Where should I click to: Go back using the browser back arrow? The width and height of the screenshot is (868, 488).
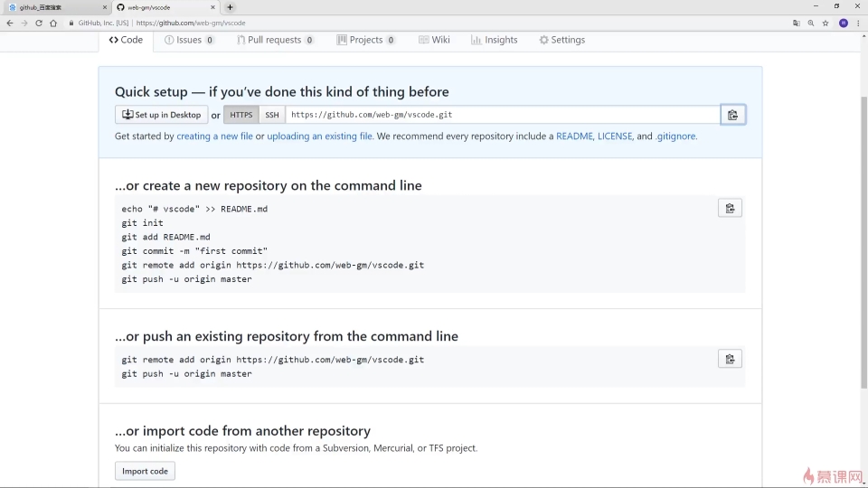click(x=9, y=23)
